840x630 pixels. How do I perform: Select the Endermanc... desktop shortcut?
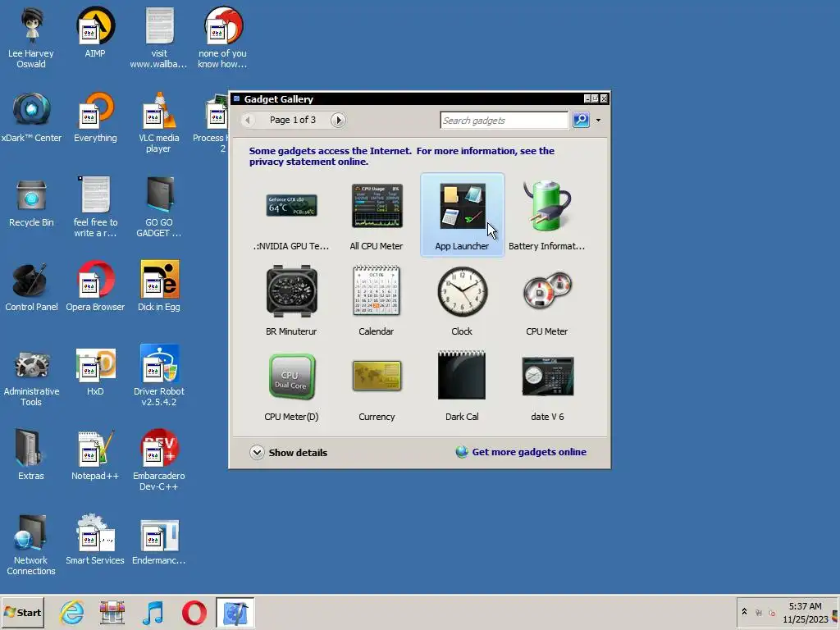[159, 541]
